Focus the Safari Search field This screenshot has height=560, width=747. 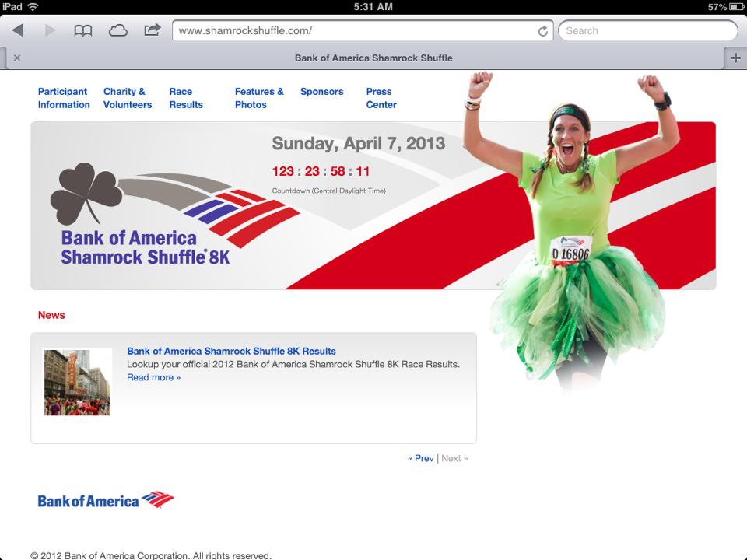point(647,31)
